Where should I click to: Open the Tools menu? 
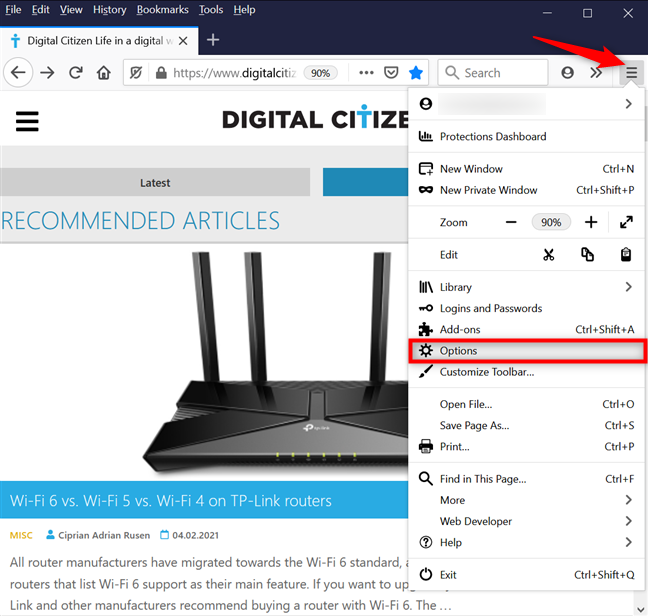211,10
